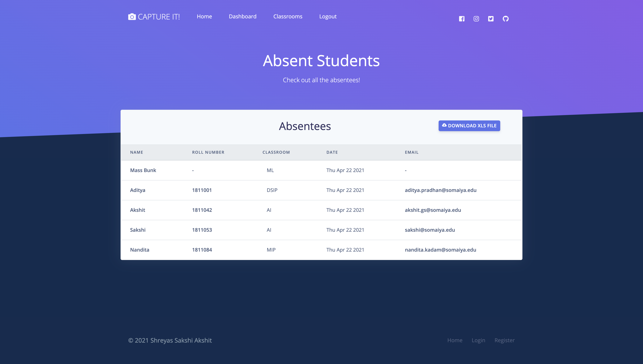Screen dimensions: 643x364
Task: Click the aditya.pradhan@somaiya.edu email
Action: click(x=440, y=190)
